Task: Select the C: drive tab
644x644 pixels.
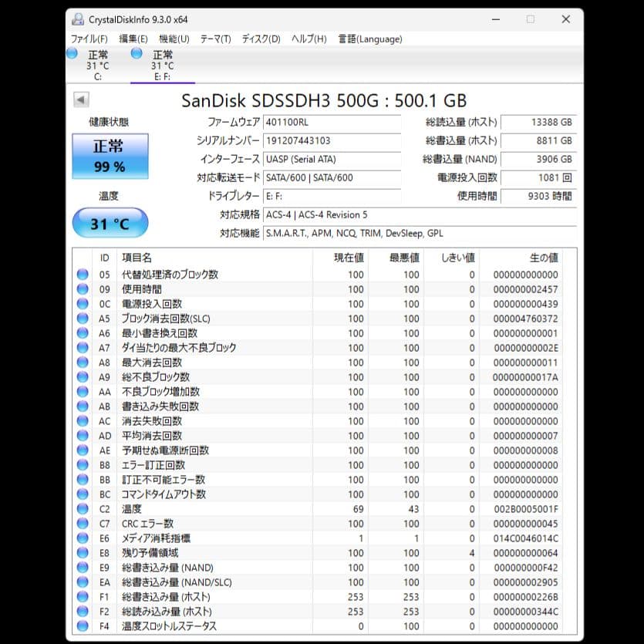Action: (x=97, y=65)
